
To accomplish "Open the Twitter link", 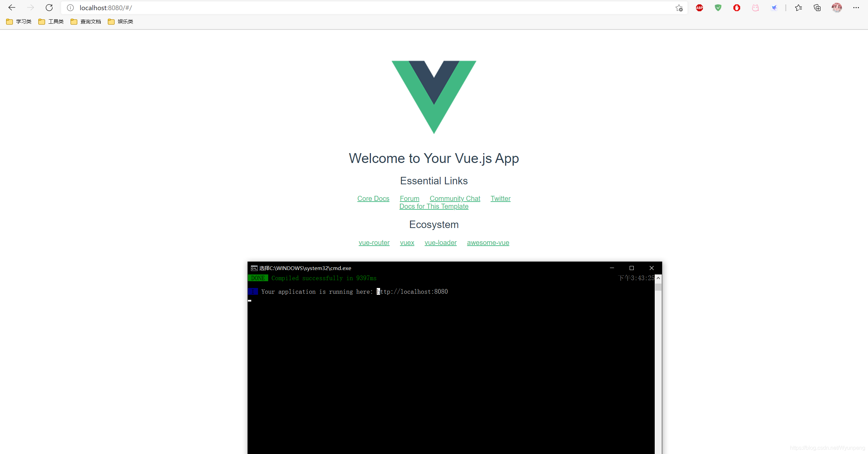I will point(500,199).
